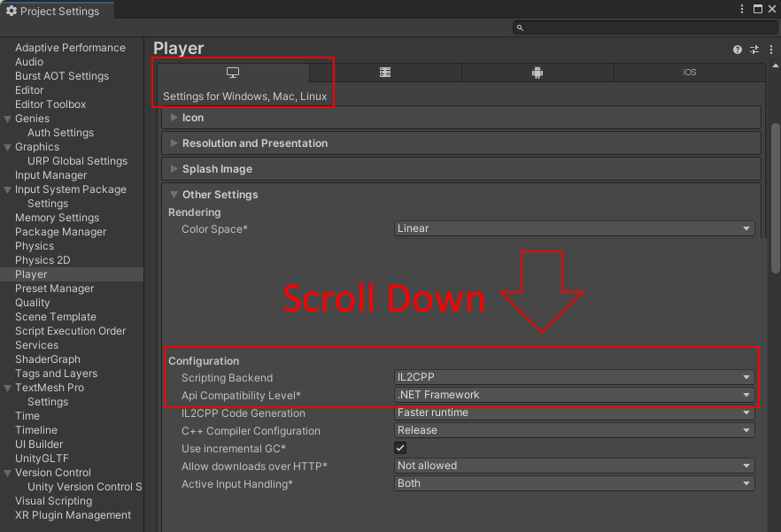Switch to the Android platform tab

537,73
